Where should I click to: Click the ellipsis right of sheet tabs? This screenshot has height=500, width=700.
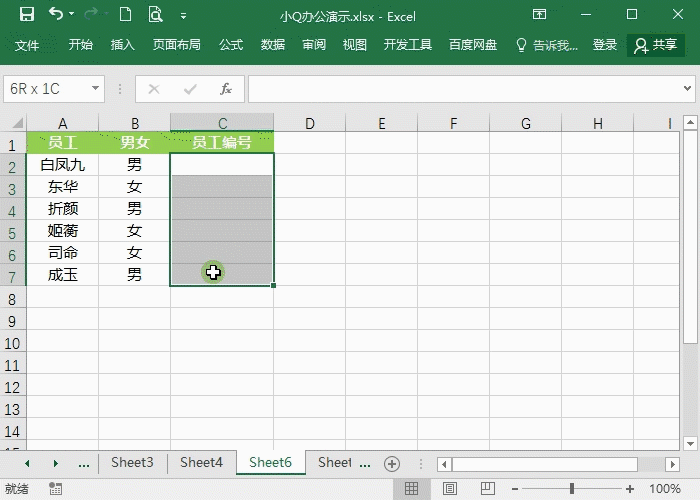pos(365,464)
